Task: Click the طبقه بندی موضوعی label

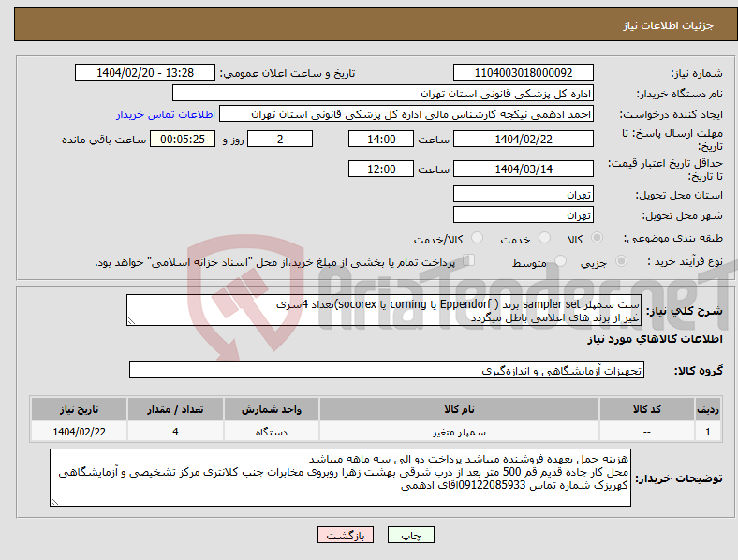Action: pos(673,238)
